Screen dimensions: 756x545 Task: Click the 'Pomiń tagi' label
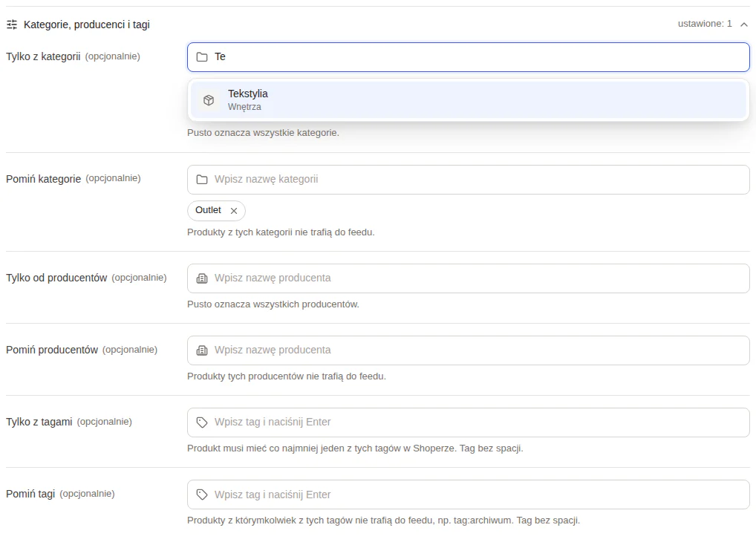[x=30, y=494]
